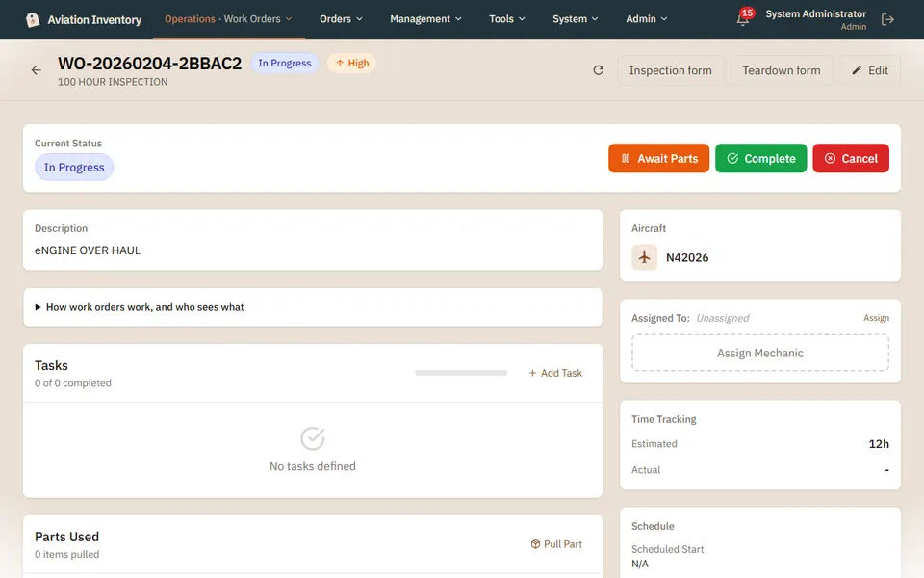The image size is (924, 578).
Task: Cancel the work order
Action: point(851,158)
